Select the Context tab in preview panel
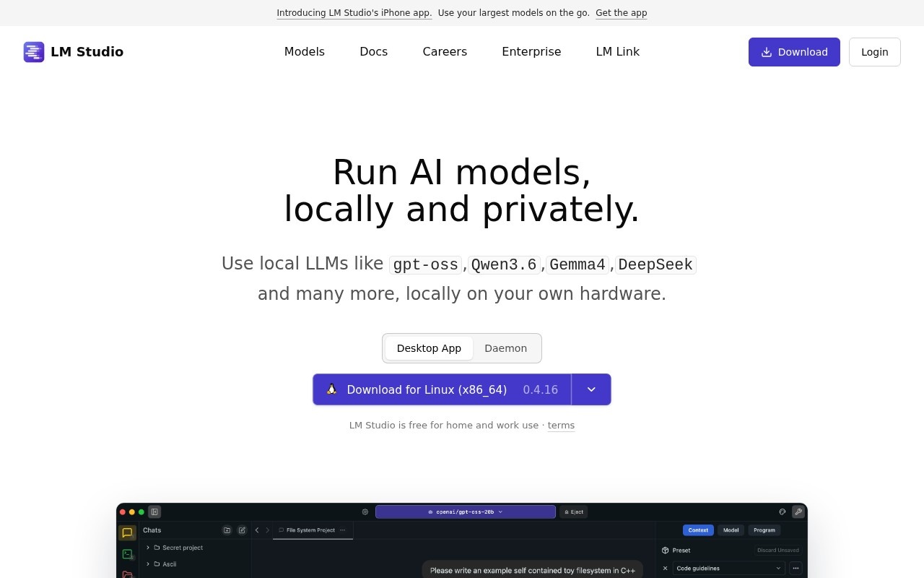Screen dimensions: 924x578 698,530
